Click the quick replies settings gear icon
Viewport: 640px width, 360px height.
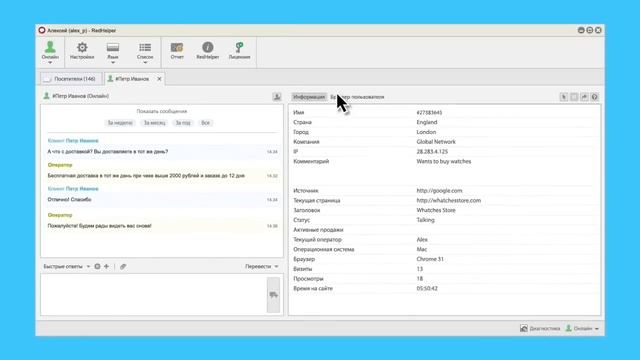(x=97, y=267)
